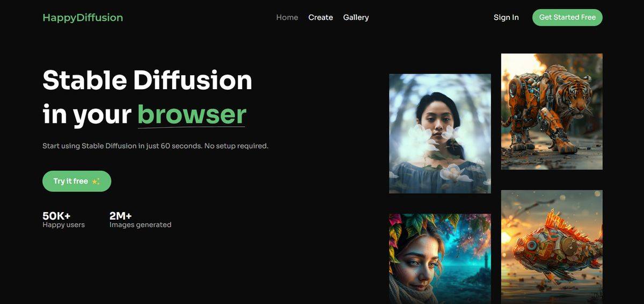Open the robotic tiger image
Viewport: 644px width, 304px height.
[x=552, y=112]
